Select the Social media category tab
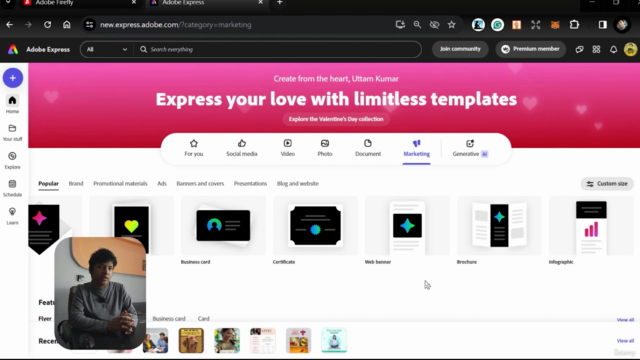 [x=242, y=148]
